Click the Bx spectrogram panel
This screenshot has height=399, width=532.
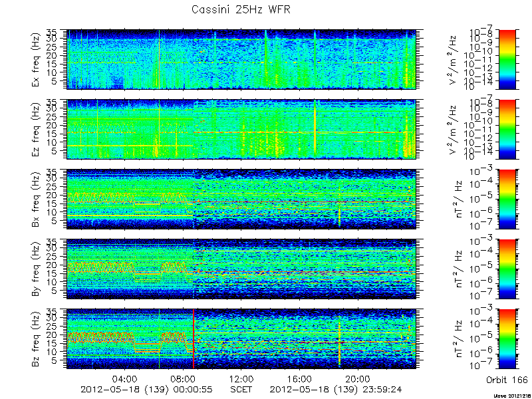[x=241, y=199]
